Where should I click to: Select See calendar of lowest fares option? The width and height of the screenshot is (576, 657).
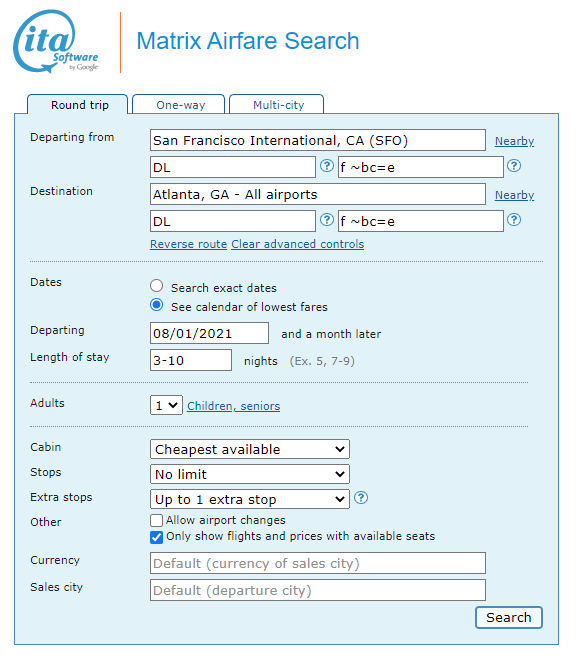[157, 305]
